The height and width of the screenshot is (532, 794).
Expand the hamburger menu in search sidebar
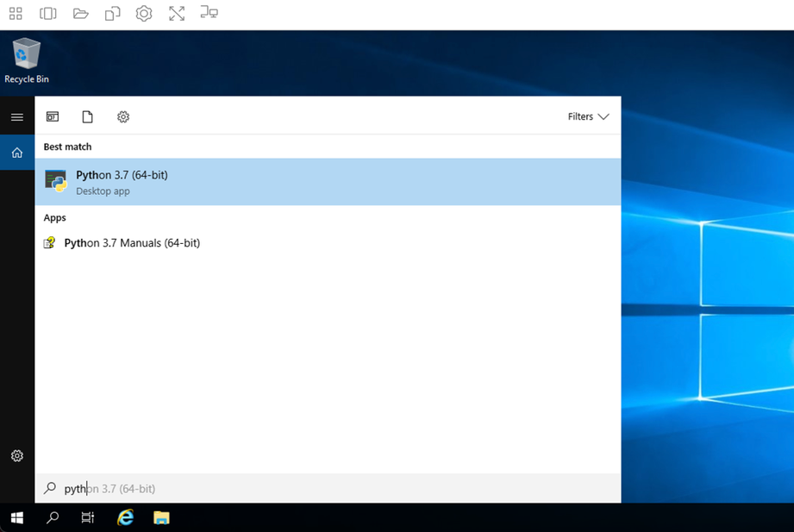[x=17, y=116]
